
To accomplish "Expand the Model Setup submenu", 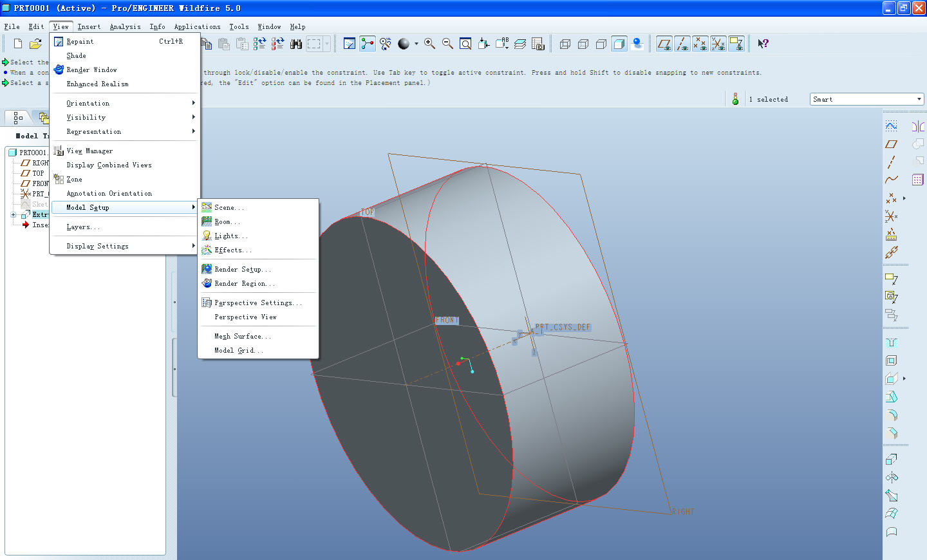I will (125, 207).
